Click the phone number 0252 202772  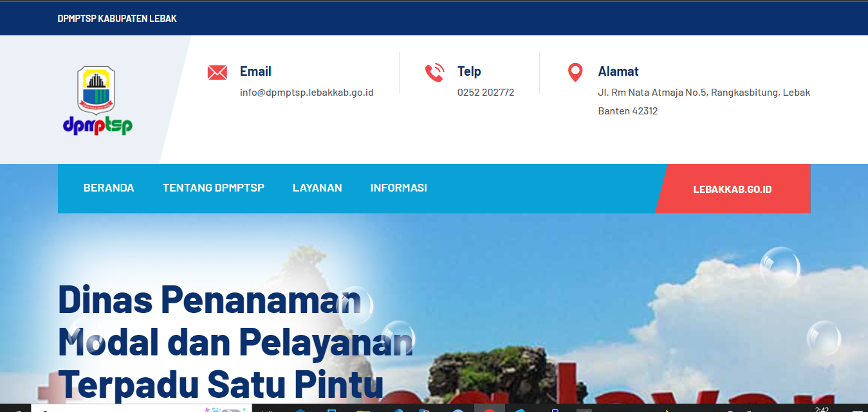coord(486,93)
